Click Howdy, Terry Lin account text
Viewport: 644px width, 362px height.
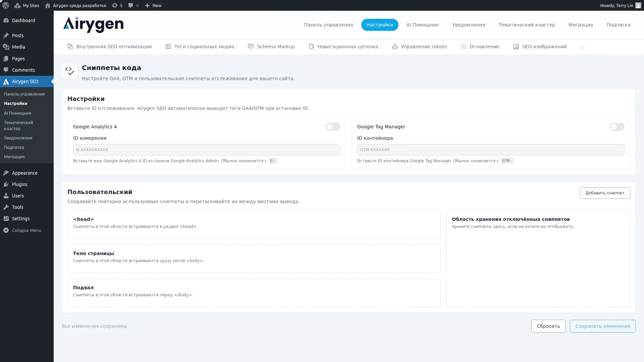point(616,5)
